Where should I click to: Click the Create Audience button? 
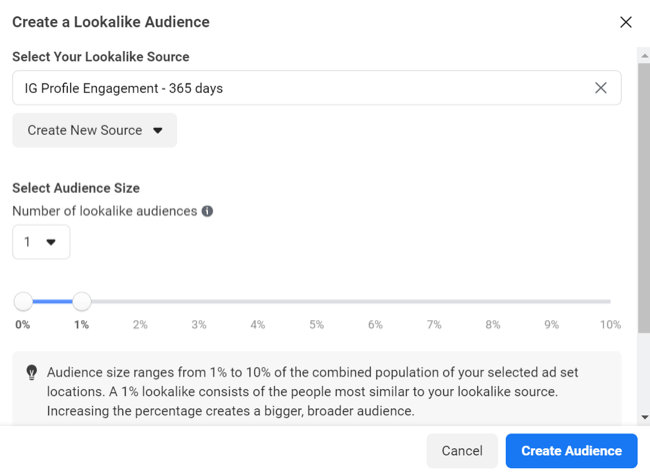[x=571, y=451]
